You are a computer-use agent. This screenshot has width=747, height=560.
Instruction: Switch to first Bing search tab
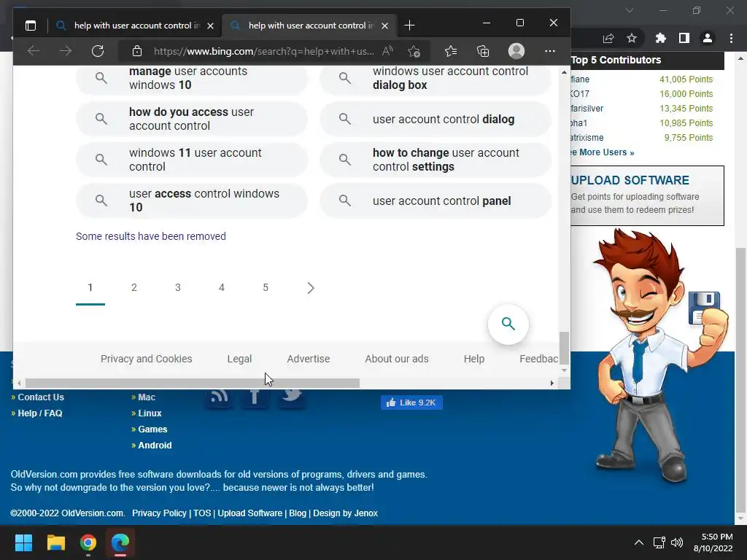(134, 26)
